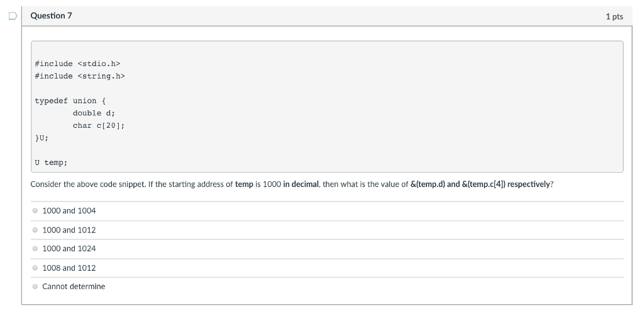
Task: Click the 'typedef union {' code line
Action: [x=70, y=101]
